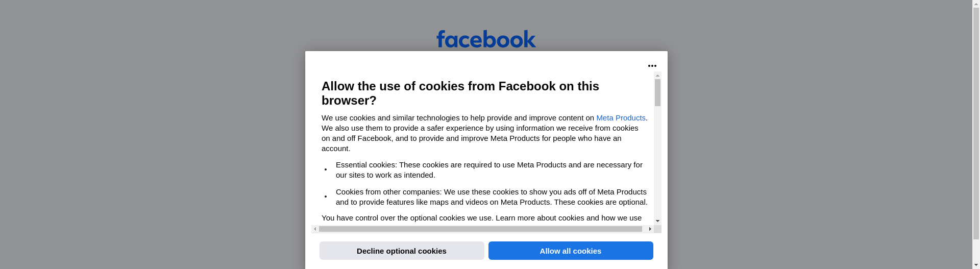Click the dialog's horizontal scroll left arrow
The image size is (980, 269).
tap(315, 229)
